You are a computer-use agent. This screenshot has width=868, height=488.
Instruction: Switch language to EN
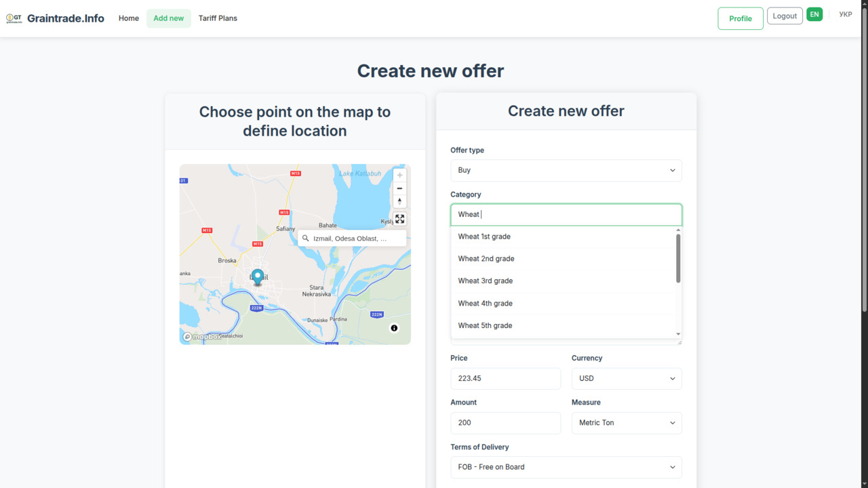814,14
